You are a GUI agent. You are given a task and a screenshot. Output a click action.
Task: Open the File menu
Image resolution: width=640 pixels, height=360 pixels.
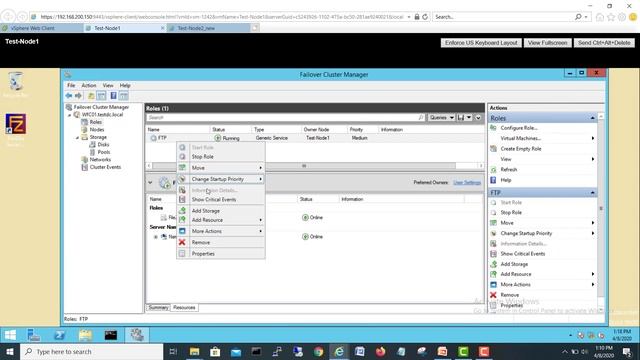pos(71,85)
